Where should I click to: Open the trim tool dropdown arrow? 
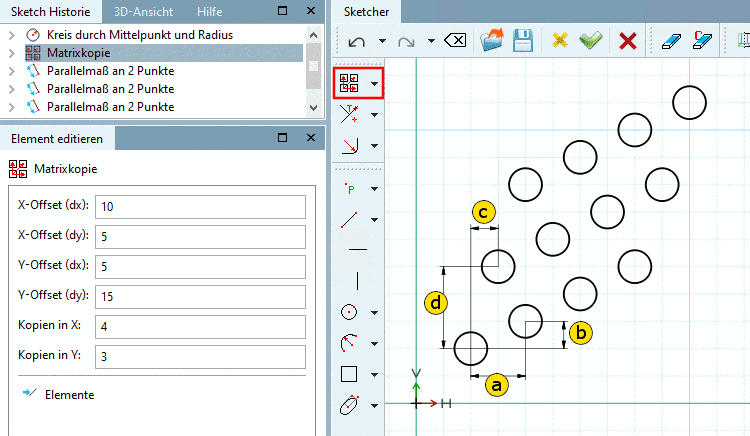(375, 115)
